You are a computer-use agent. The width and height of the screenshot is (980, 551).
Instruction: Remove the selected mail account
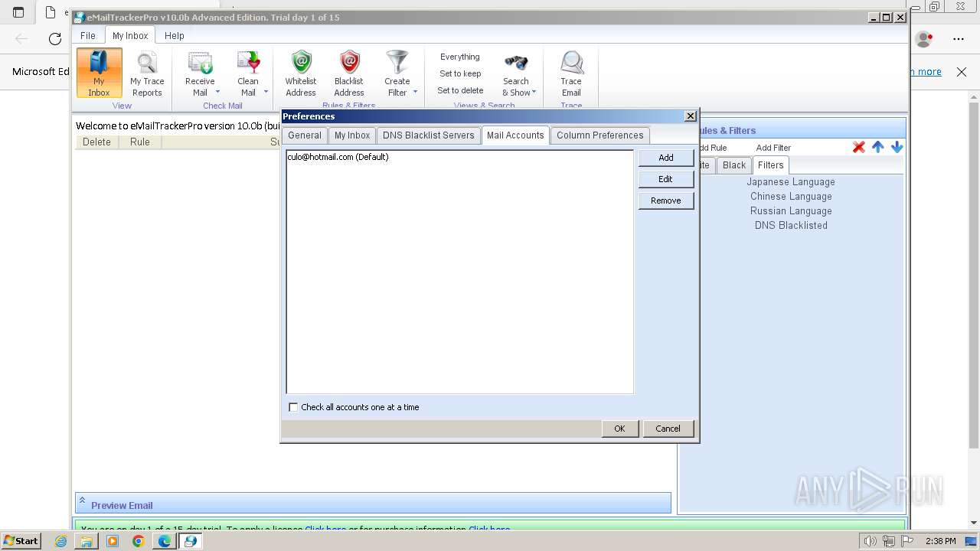point(666,200)
